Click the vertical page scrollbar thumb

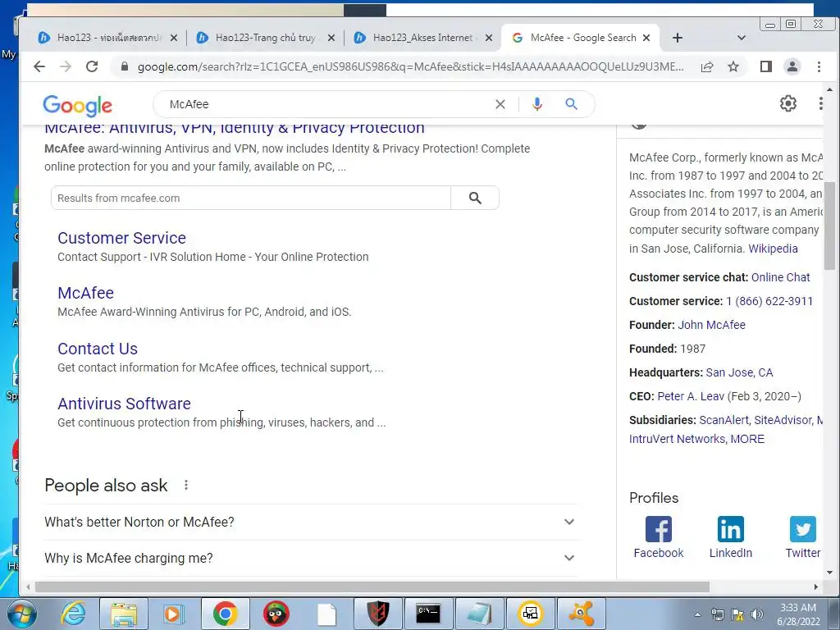829,226
